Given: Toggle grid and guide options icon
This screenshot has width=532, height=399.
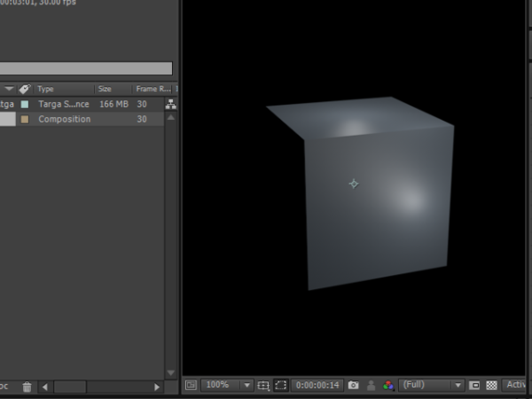Looking at the screenshot, I should [x=263, y=386].
